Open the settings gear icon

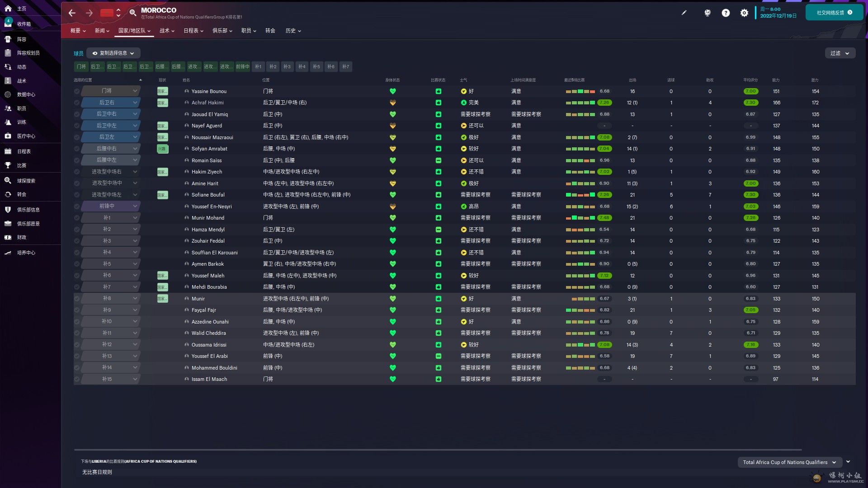pos(744,13)
